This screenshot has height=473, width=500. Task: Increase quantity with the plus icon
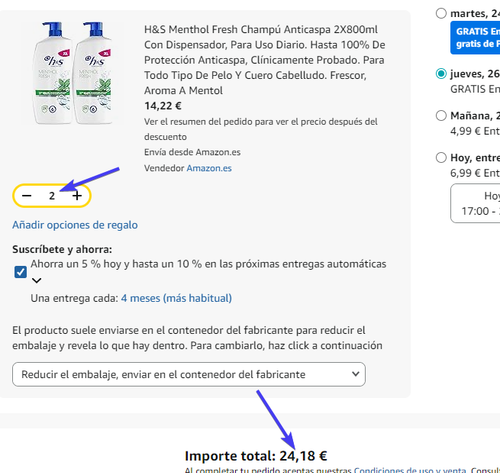pyautogui.click(x=77, y=196)
